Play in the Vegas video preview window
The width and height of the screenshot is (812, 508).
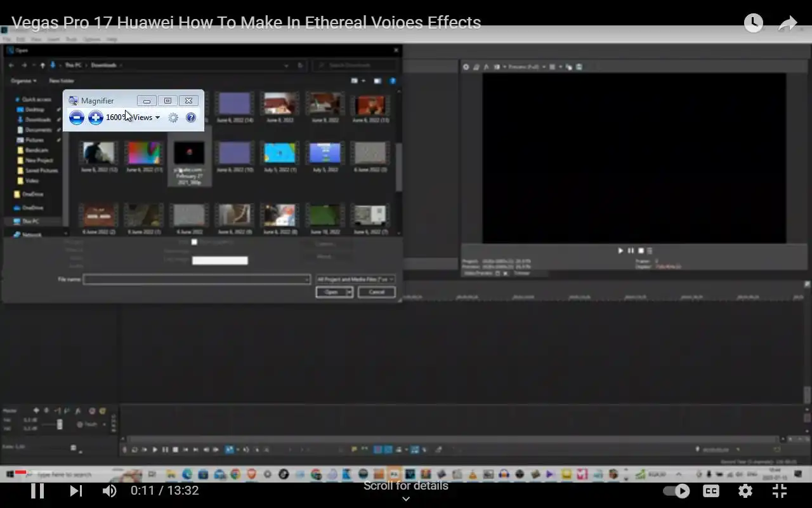click(620, 251)
